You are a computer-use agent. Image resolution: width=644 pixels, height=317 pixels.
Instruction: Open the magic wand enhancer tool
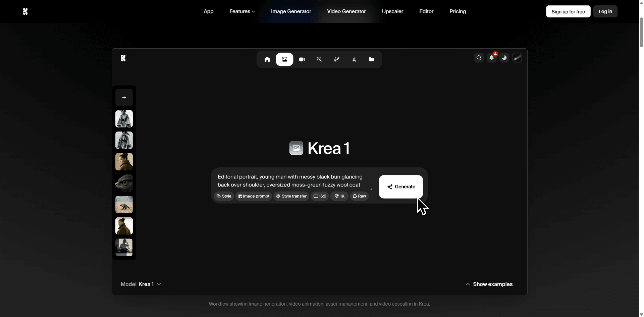click(x=319, y=59)
